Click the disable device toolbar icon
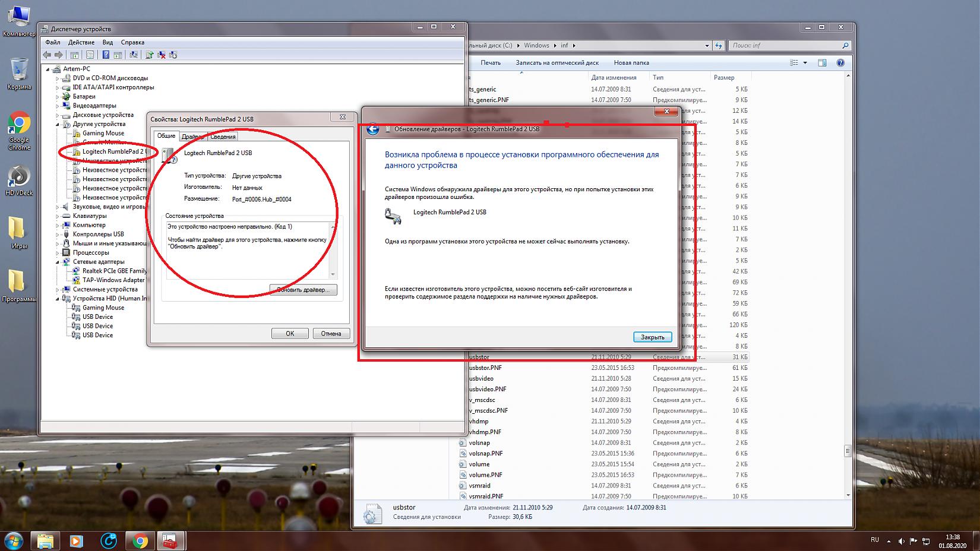 click(173, 55)
